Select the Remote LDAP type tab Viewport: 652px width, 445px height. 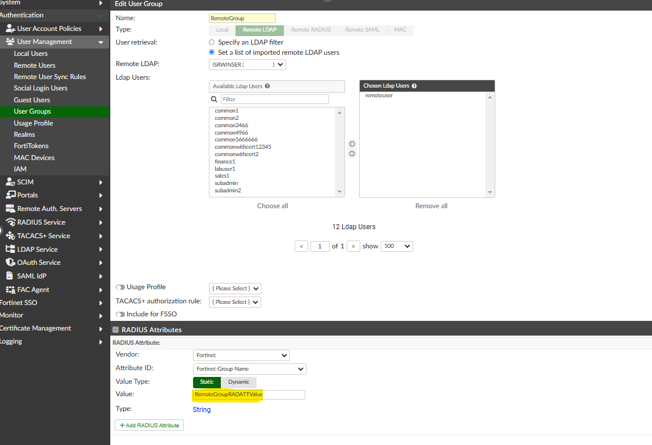259,30
